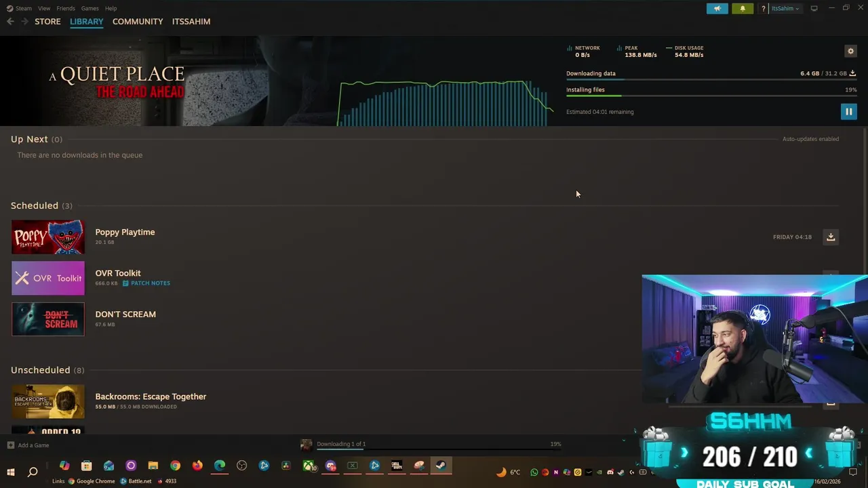
Task: Open the Windows Start menu
Action: (11, 472)
